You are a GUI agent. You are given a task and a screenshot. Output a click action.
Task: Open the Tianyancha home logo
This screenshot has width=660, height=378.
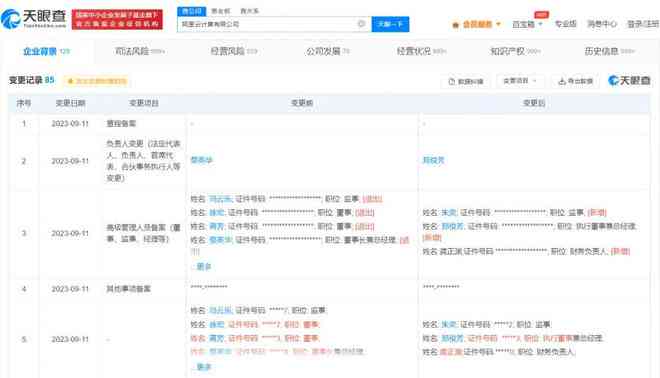[x=34, y=19]
